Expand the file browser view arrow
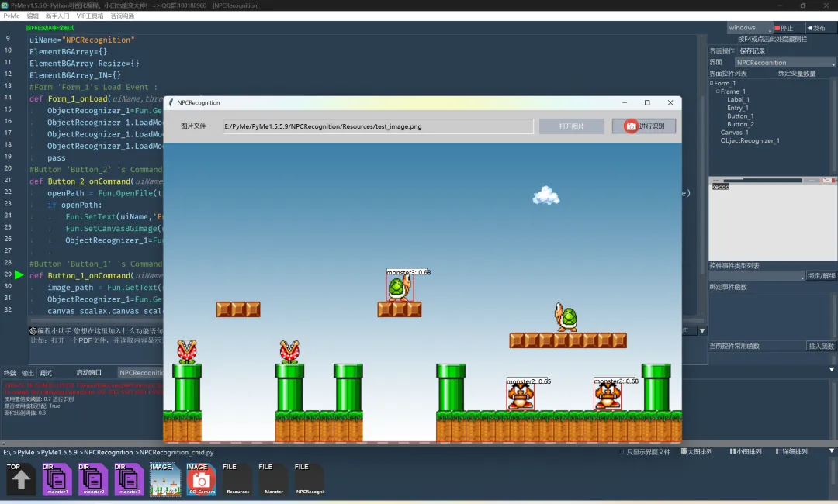 pos(832,451)
